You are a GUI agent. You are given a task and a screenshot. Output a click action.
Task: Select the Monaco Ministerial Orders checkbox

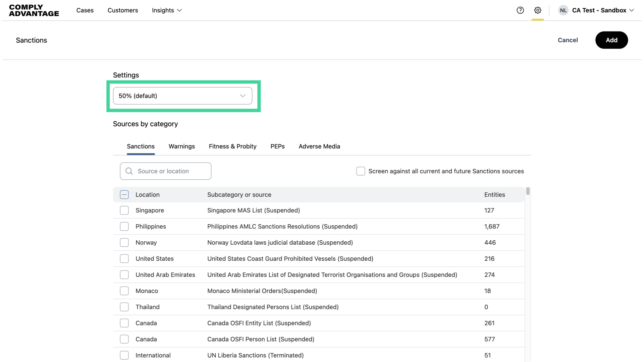pos(124,291)
